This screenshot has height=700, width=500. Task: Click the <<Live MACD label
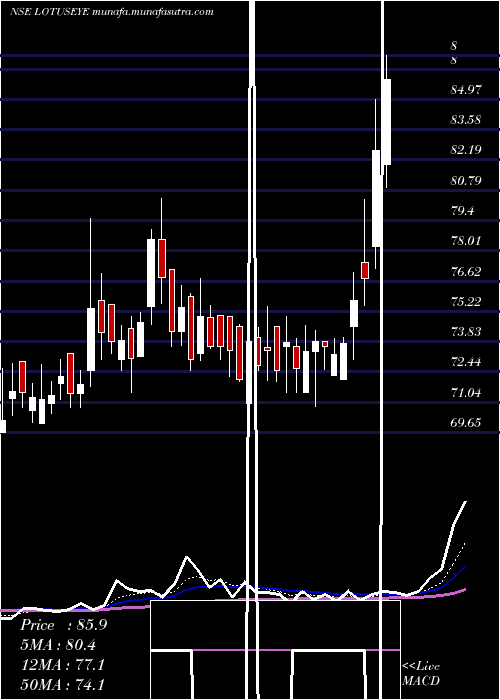[x=421, y=673]
